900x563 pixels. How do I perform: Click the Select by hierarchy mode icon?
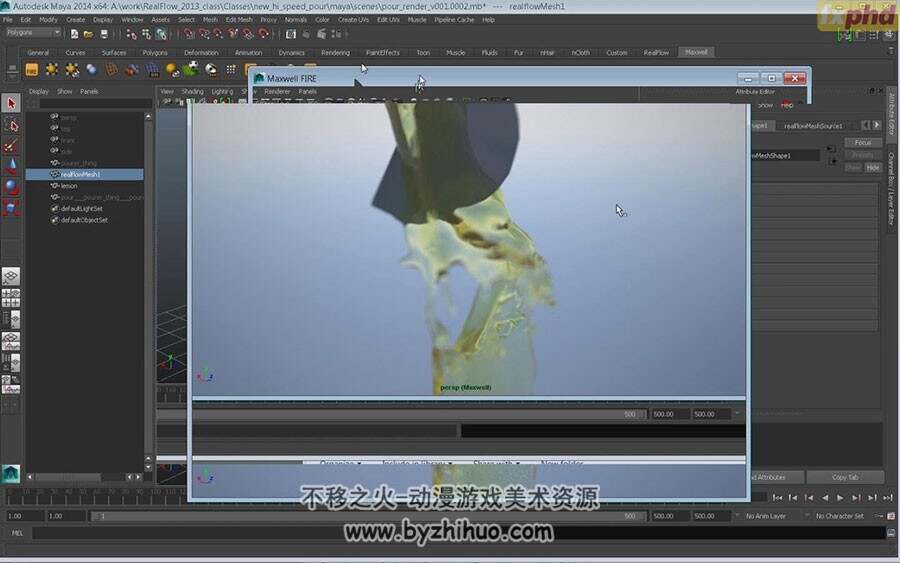tap(131, 34)
